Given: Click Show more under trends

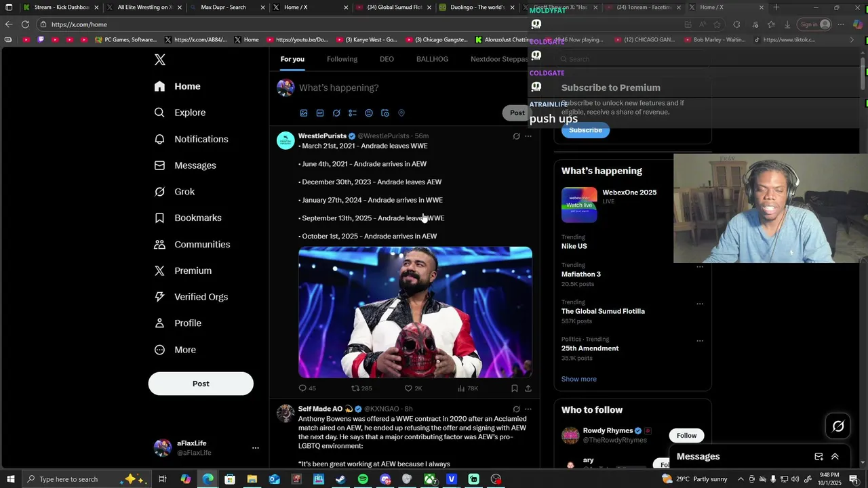Looking at the screenshot, I should point(579,380).
